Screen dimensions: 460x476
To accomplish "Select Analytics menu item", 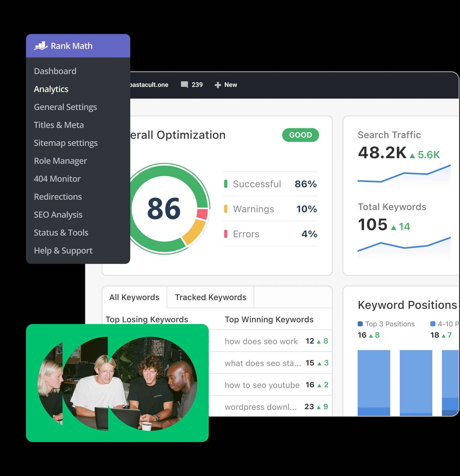I will pos(51,89).
